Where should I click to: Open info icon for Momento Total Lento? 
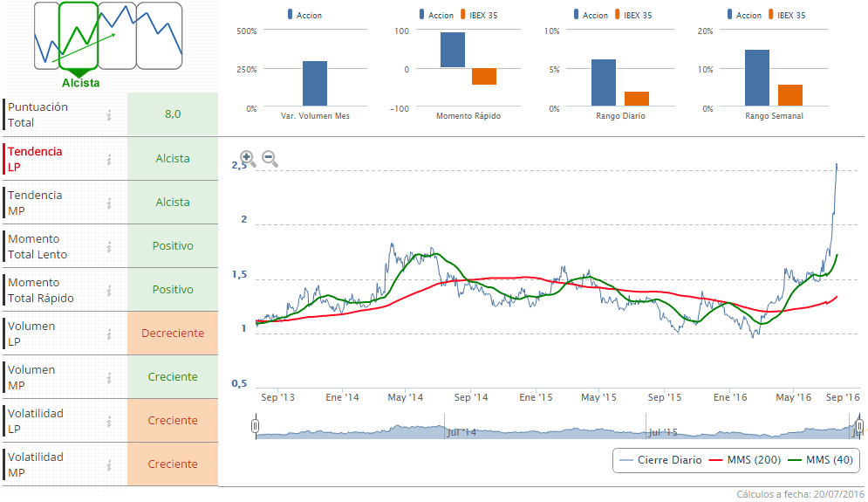(x=109, y=246)
